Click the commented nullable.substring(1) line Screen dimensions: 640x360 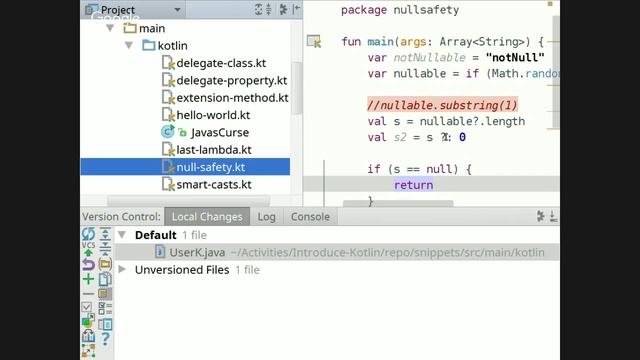(x=442, y=105)
